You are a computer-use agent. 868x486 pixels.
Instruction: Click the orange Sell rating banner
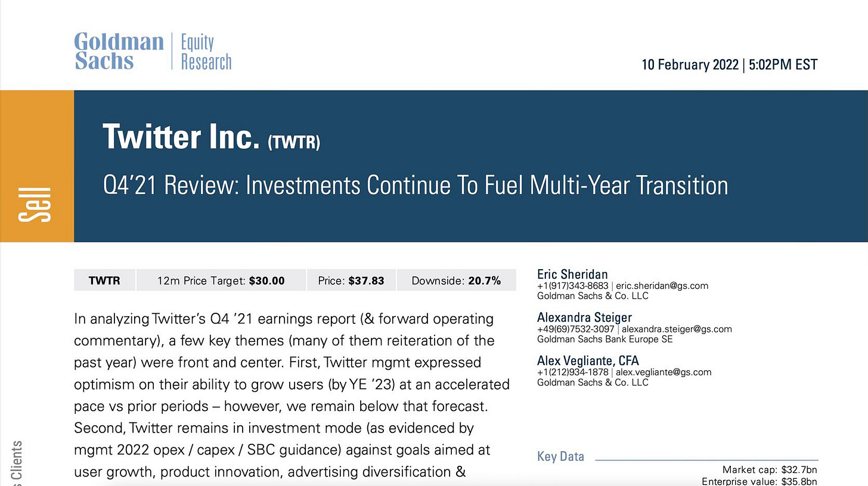(37, 166)
